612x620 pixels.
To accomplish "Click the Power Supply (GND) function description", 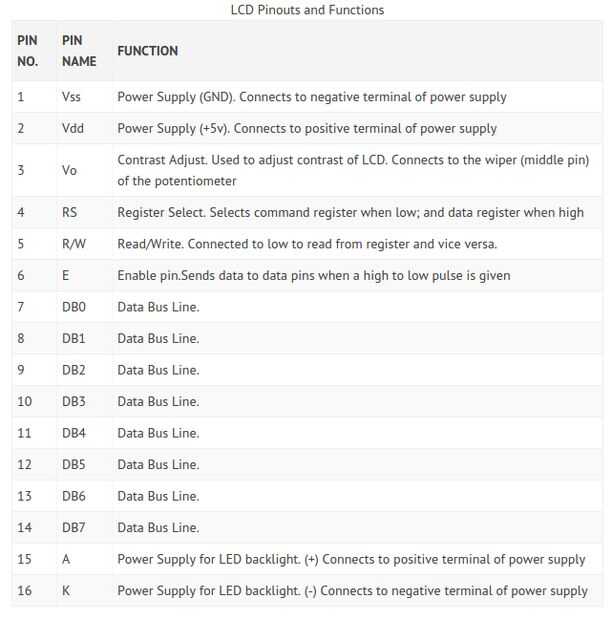I will (x=312, y=97).
